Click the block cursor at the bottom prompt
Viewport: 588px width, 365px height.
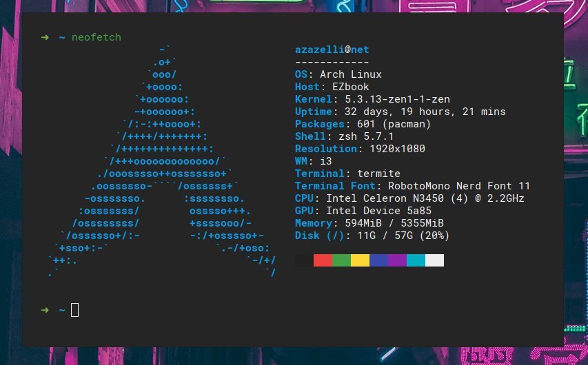coord(74,310)
